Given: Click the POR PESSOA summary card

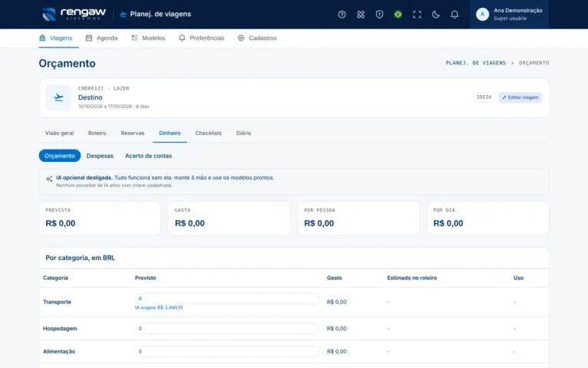Looking at the screenshot, I should [x=358, y=219].
